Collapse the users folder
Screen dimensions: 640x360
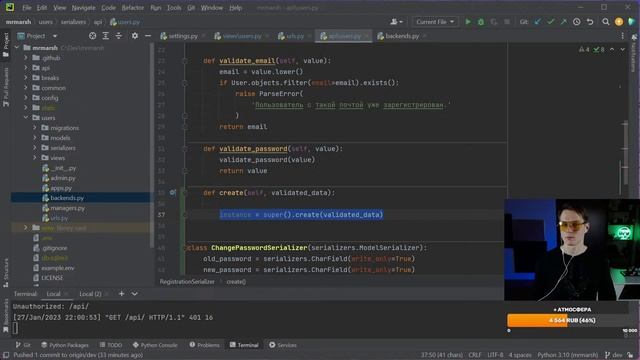tap(26, 118)
